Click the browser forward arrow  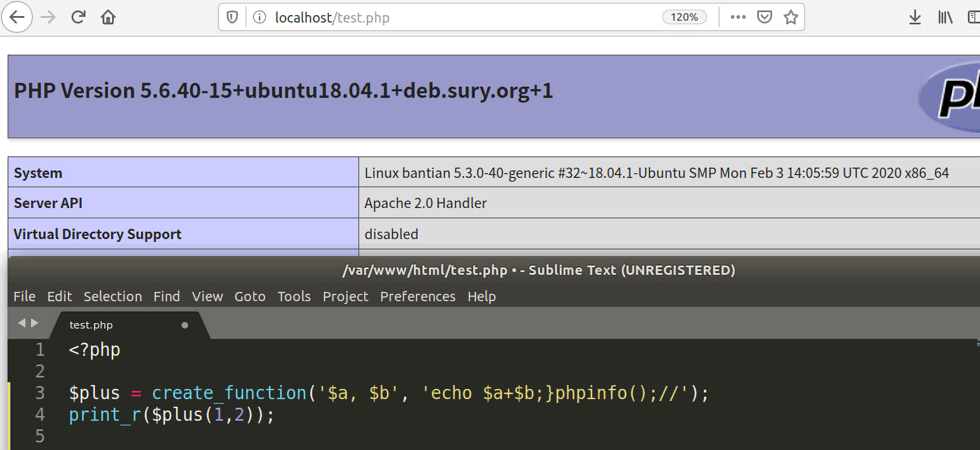point(48,17)
